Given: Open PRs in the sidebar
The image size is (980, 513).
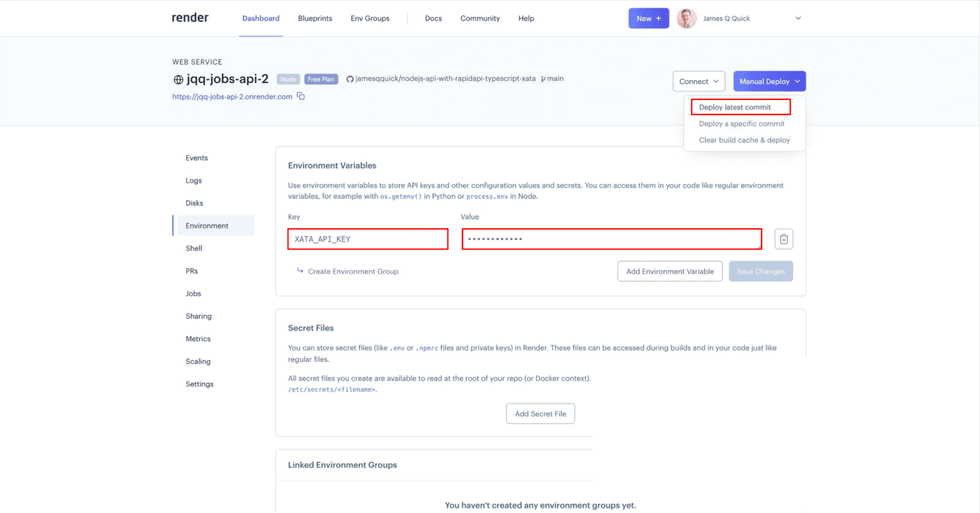Looking at the screenshot, I should (192, 270).
